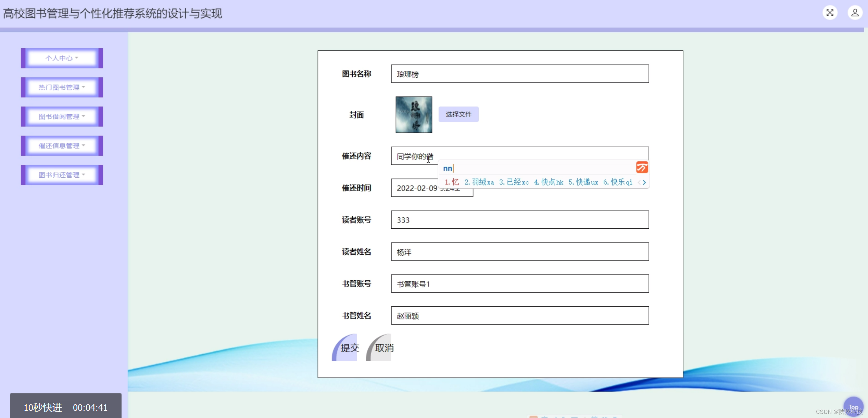The height and width of the screenshot is (418, 868).
Task: Click the Sogou input method logo
Action: [642, 167]
